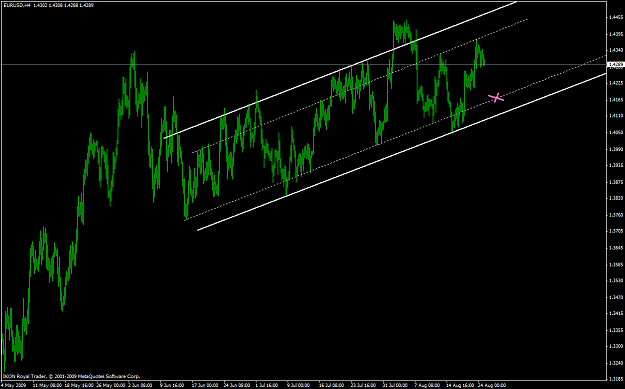Click the 2 Jun 08:00 time axis label
Image resolution: width=625 pixels, height=389 pixels.
(x=140, y=385)
